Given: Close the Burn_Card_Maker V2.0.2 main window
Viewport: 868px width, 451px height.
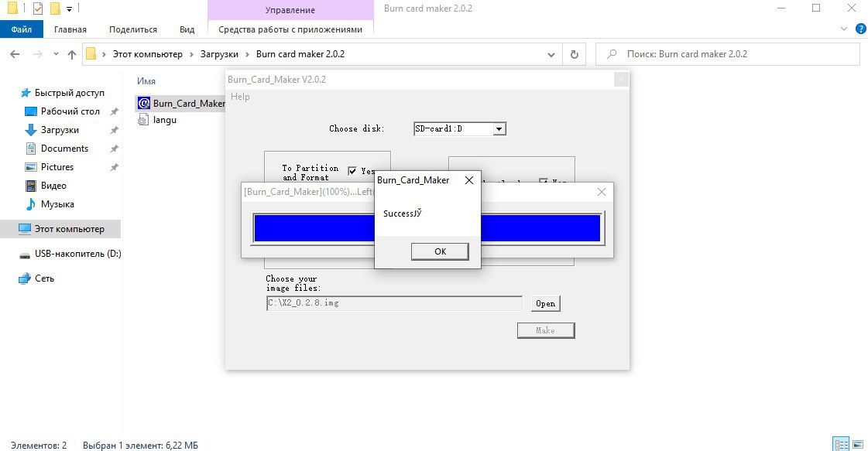Looking at the screenshot, I should (x=621, y=80).
